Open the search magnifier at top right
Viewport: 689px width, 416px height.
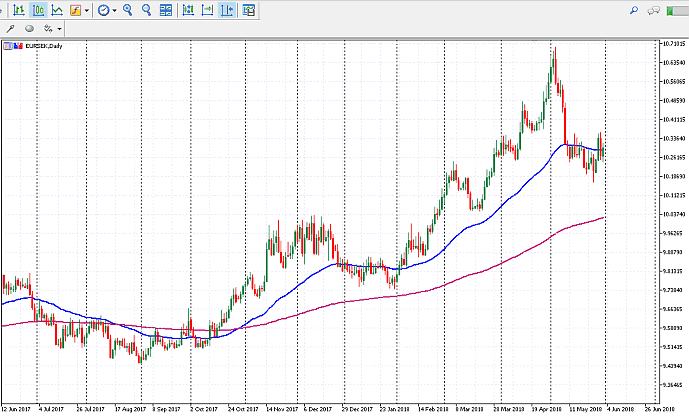[634, 10]
